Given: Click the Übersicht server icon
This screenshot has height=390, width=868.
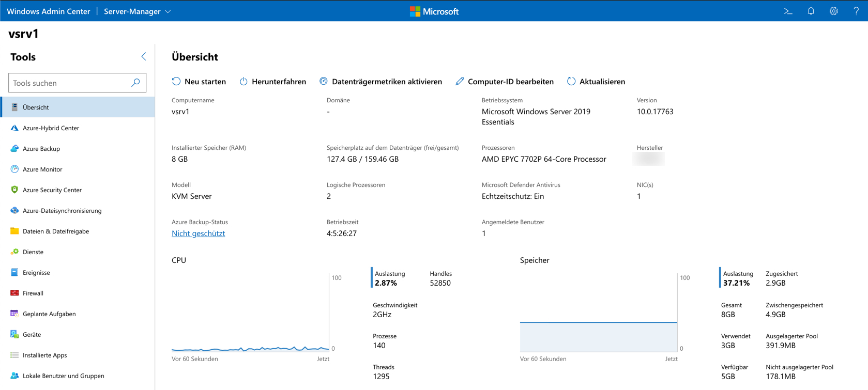Looking at the screenshot, I should 14,107.
